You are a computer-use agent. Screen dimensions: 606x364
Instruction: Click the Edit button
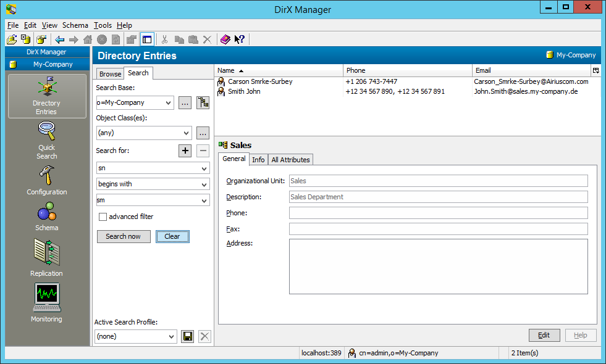click(544, 335)
